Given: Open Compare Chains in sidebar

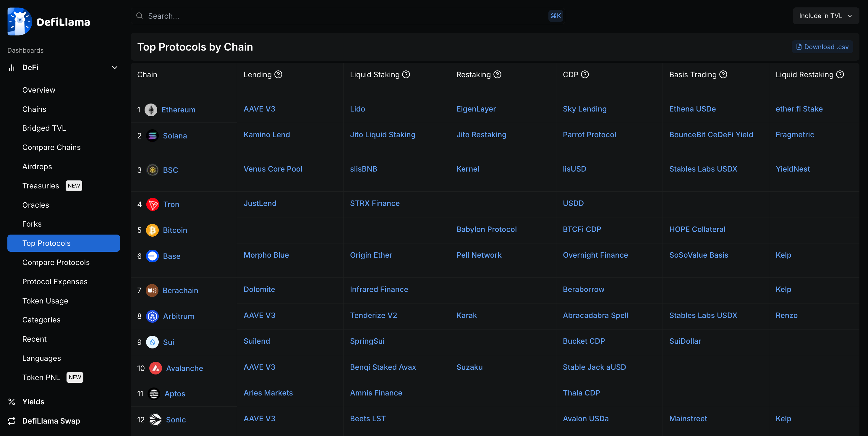Looking at the screenshot, I should [x=51, y=147].
